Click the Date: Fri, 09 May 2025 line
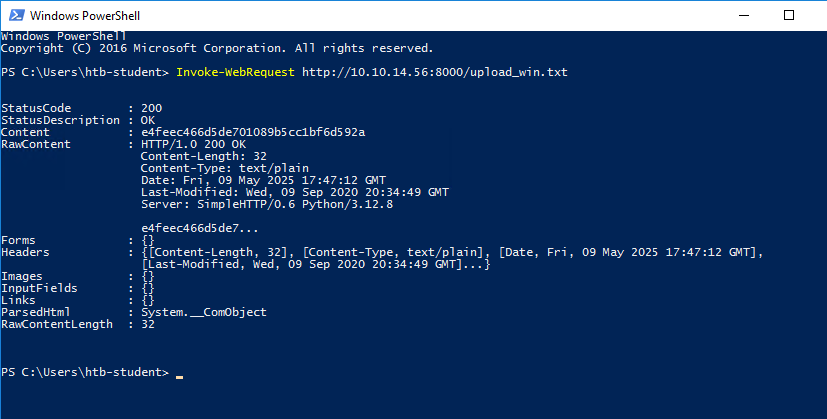The width and height of the screenshot is (827, 419). pyautogui.click(x=263, y=180)
